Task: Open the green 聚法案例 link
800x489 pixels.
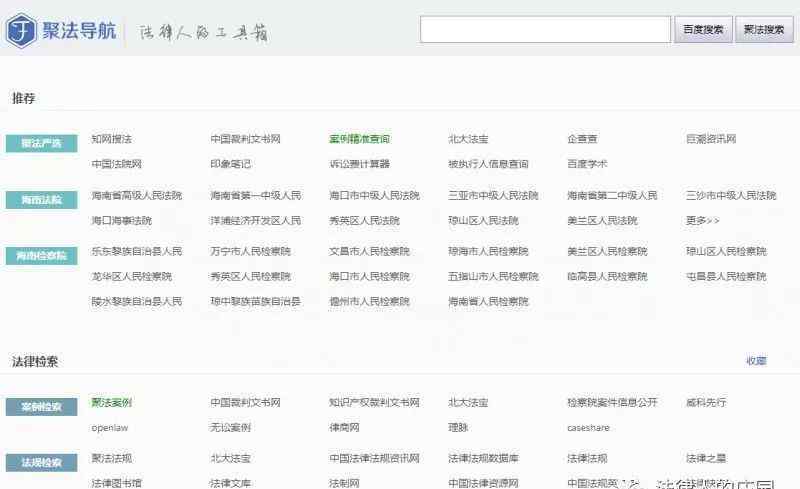Action: [x=111, y=402]
